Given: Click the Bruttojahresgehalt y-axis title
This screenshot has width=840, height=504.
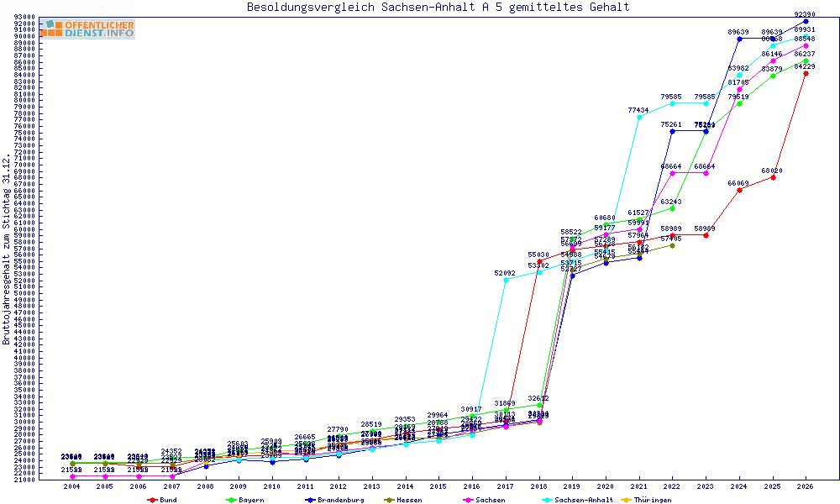Looking at the screenshot, I should pos(7,249).
